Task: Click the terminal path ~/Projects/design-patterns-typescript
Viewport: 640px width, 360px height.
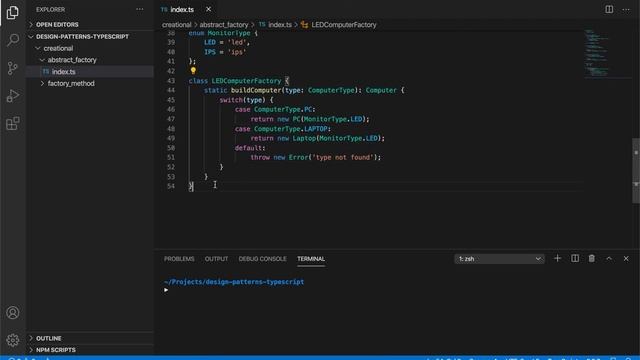Action: pos(234,282)
